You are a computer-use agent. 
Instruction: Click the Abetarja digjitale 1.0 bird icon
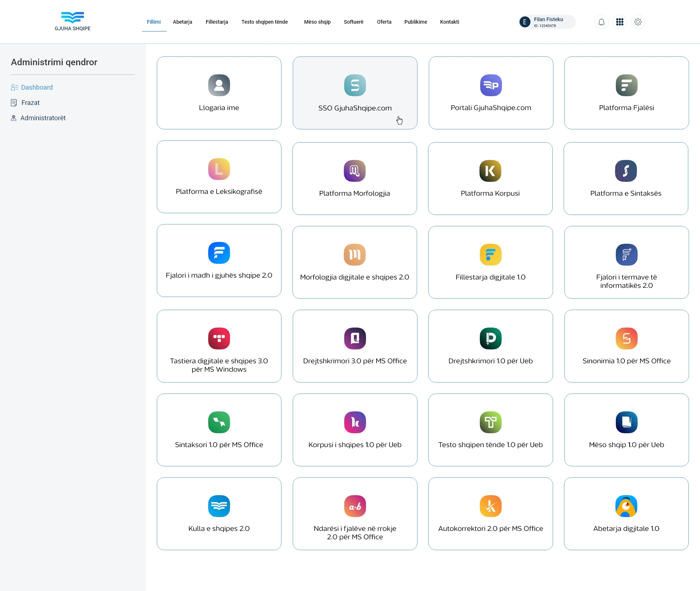tap(626, 506)
